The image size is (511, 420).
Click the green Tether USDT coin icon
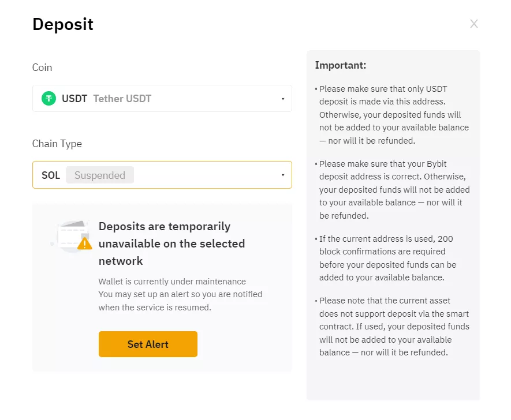[49, 98]
